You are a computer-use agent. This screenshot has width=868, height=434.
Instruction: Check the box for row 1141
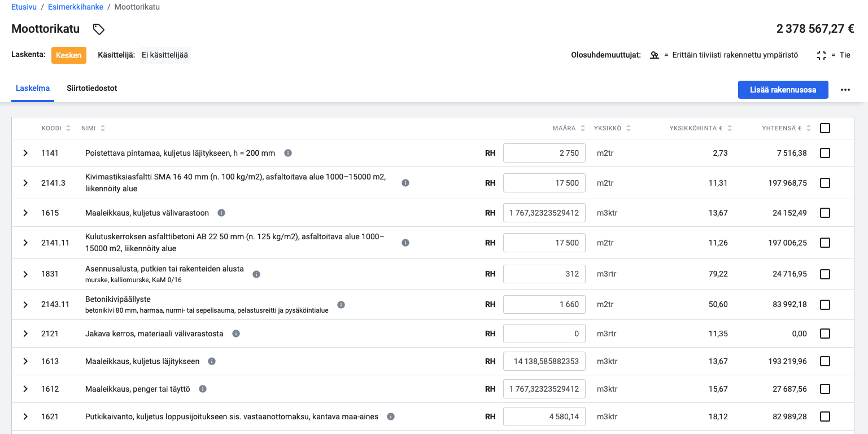[825, 153]
